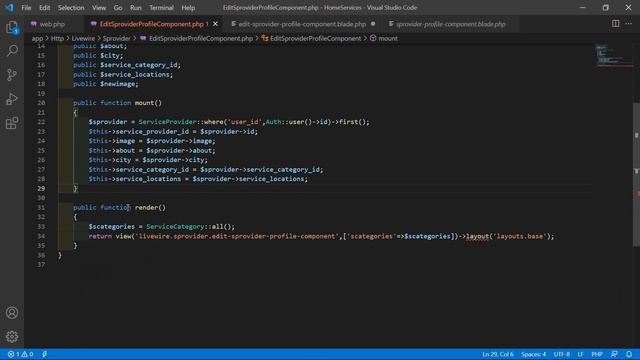Click line number 29 in gutter
Screen dimensions: 640x360
41,189
